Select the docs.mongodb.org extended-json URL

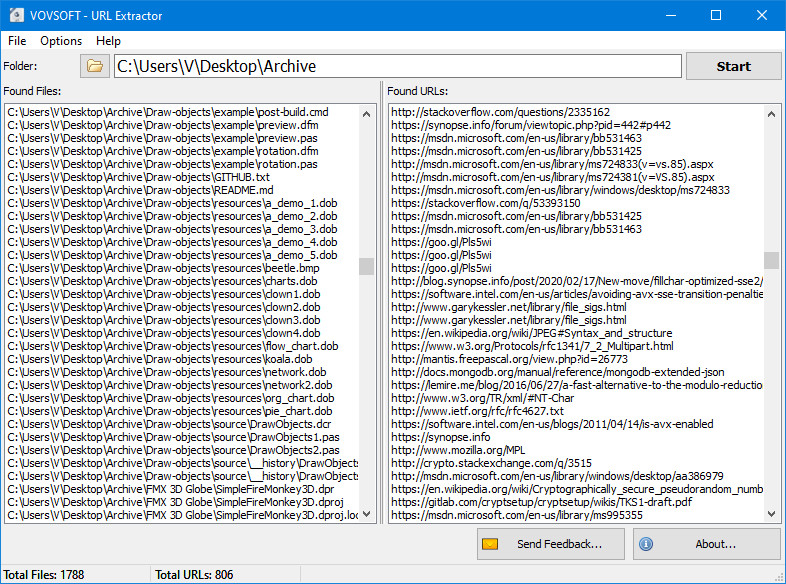576,372
